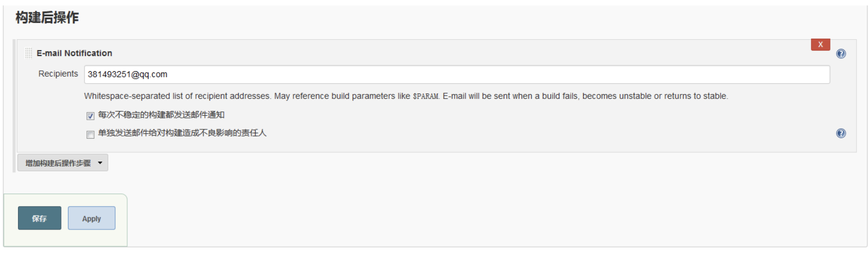868x261 pixels.
Task: Uncheck 每次不稳定的构建都发送邮件通知 checkbox
Action: pos(90,116)
